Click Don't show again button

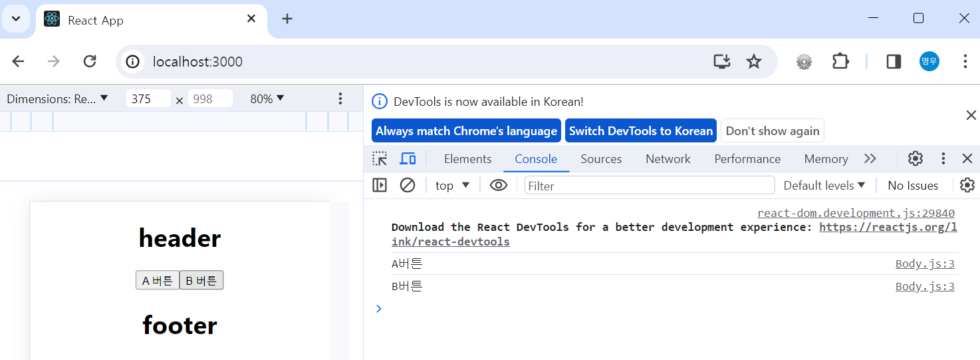(773, 131)
